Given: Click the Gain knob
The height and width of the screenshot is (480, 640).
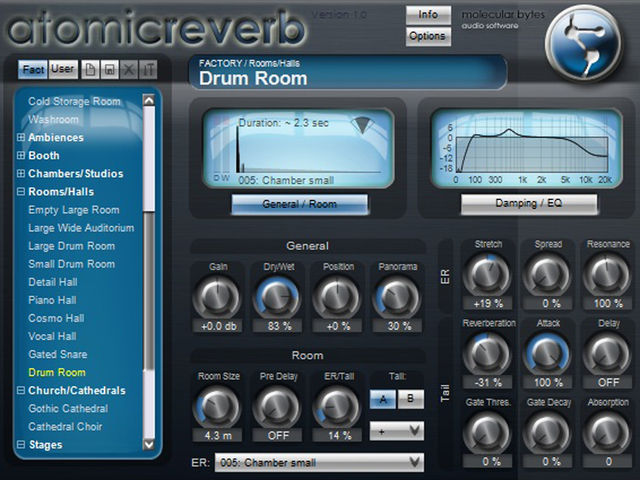Looking at the screenshot, I should [x=218, y=297].
